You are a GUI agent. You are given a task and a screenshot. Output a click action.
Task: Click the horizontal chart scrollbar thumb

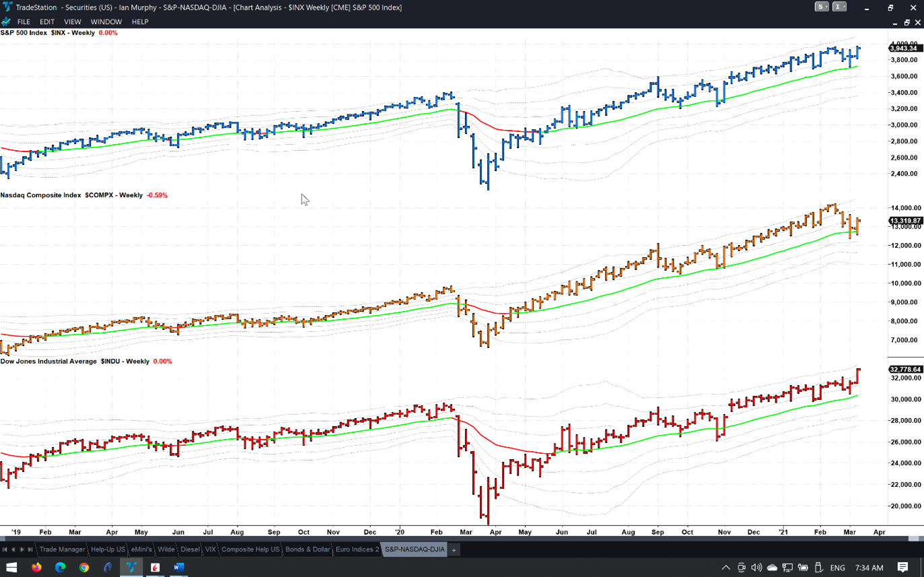[x=913, y=539]
